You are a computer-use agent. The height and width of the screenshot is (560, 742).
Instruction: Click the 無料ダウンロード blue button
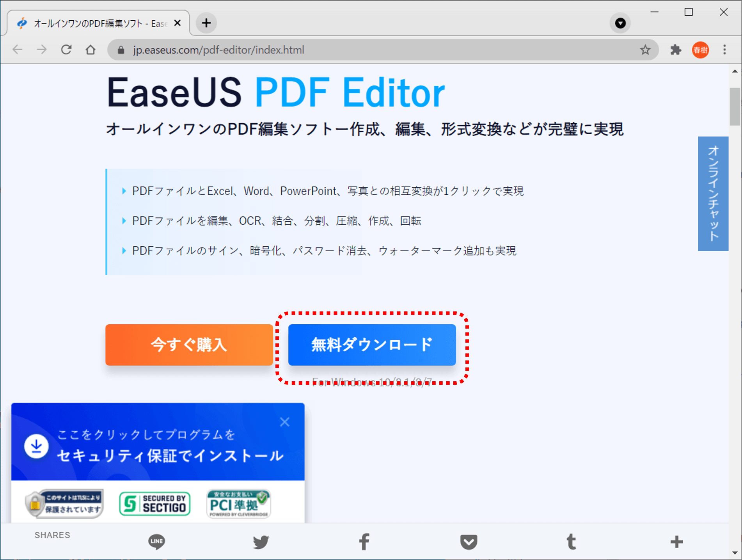click(372, 345)
